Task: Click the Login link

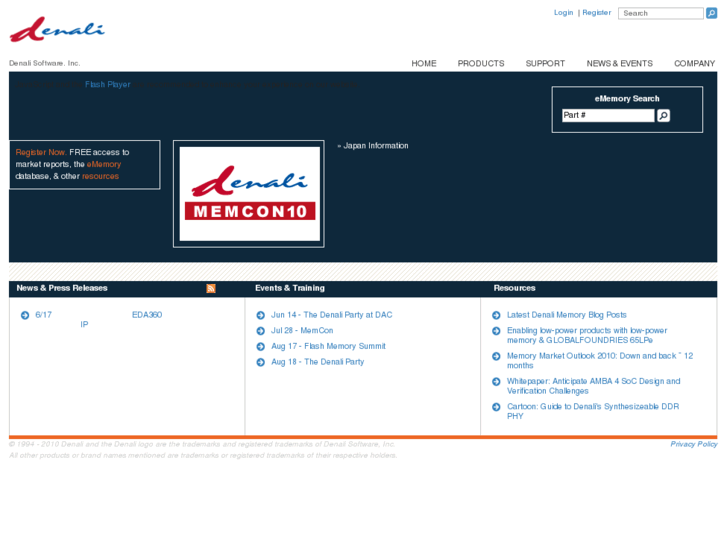Action: [563, 13]
